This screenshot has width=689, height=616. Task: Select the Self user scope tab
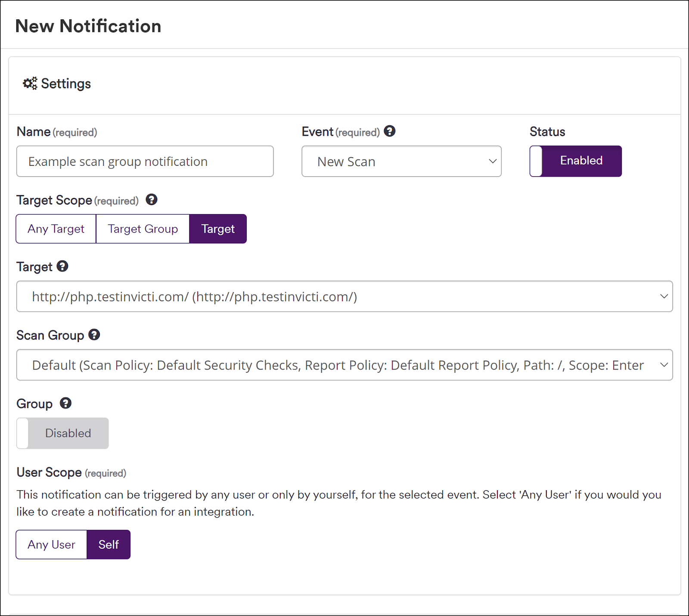(108, 544)
